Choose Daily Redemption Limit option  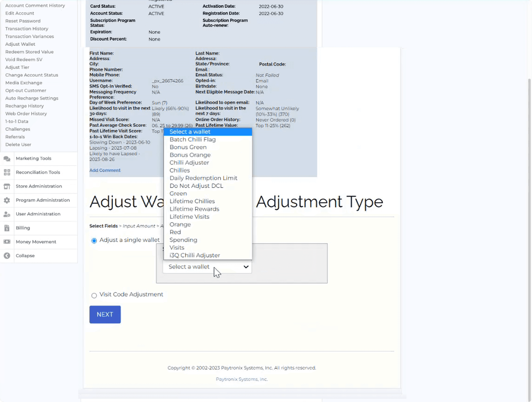click(x=203, y=178)
